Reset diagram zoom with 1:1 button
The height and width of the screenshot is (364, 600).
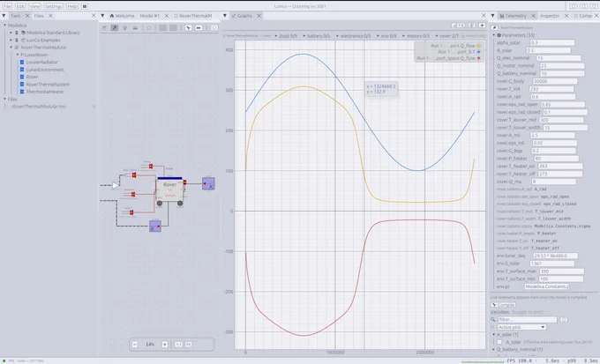pyautogui.click(x=178, y=345)
